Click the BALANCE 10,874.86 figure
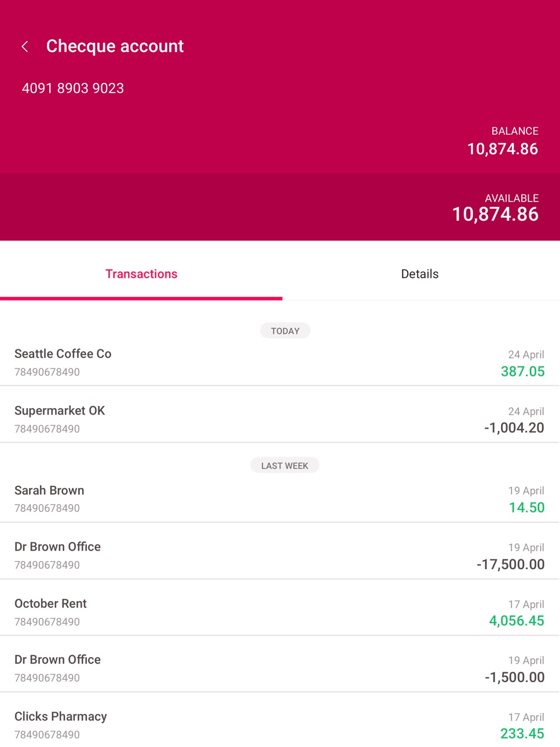Image resolution: width=560 pixels, height=747 pixels. pos(503,149)
